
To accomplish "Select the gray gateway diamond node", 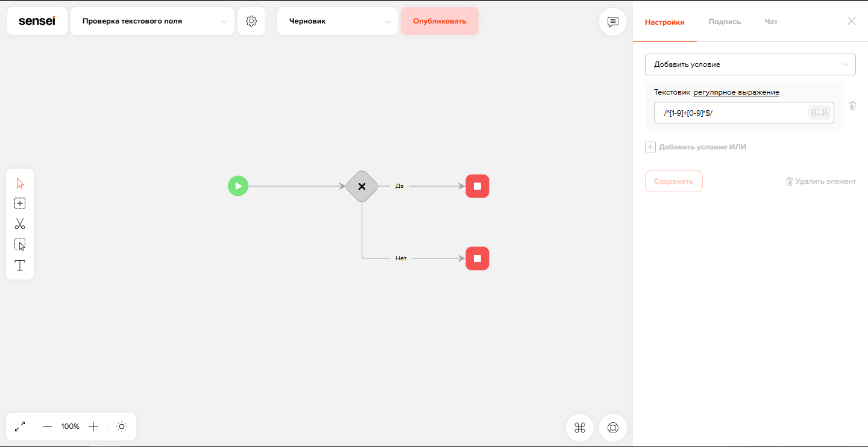I will [362, 186].
